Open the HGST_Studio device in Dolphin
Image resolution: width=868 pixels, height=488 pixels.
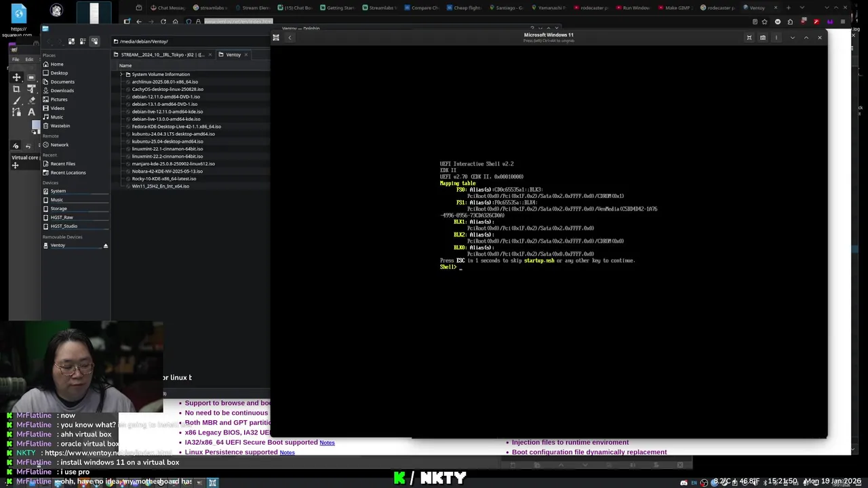tap(64, 226)
